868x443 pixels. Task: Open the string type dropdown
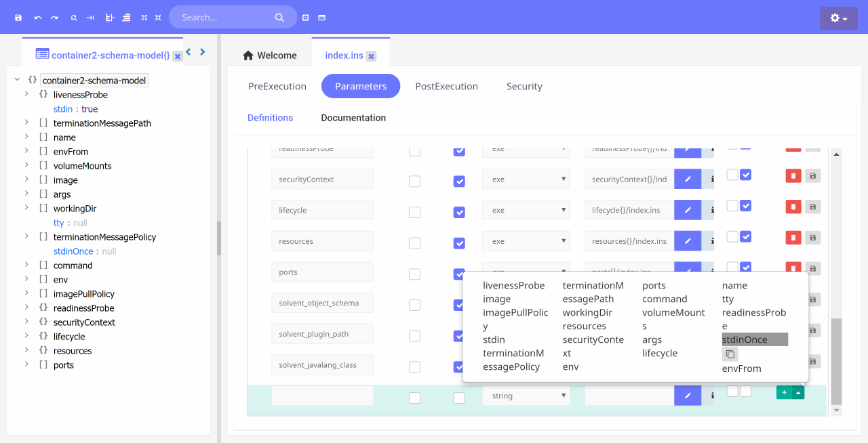(x=526, y=396)
